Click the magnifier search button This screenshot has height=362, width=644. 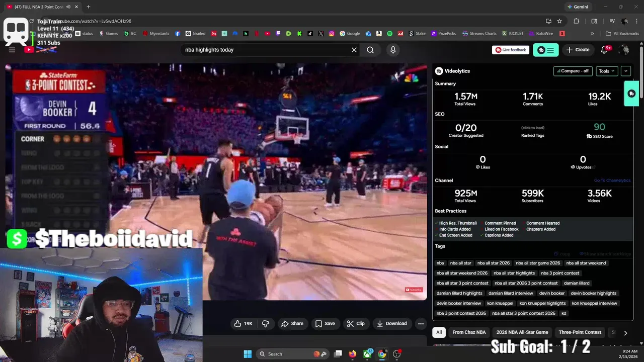370,50
